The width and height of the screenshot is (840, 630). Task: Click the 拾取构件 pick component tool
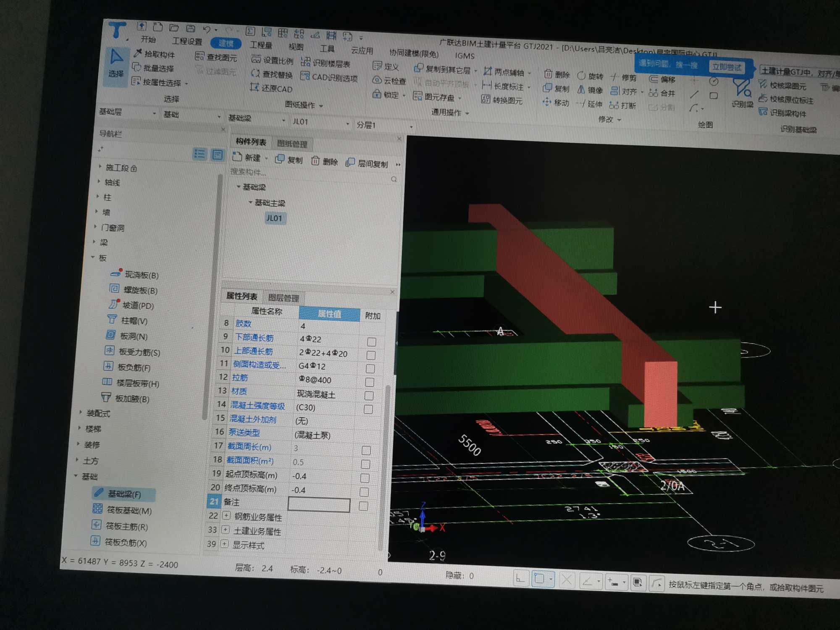[x=155, y=54]
